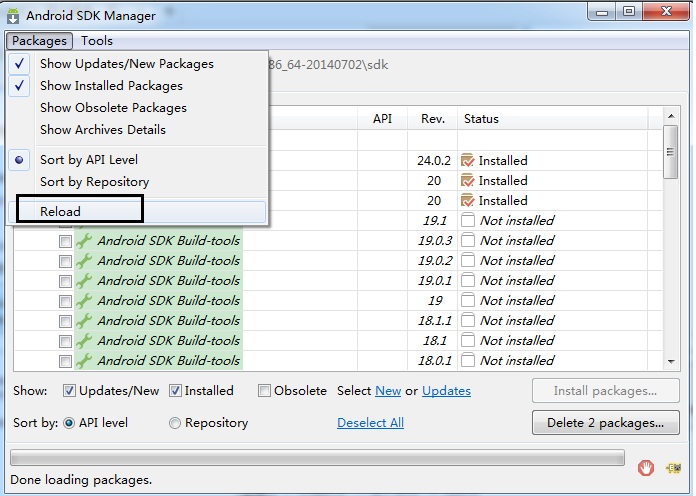Click not installed icon beside rev 19.1
696x496 pixels.
tap(468, 220)
